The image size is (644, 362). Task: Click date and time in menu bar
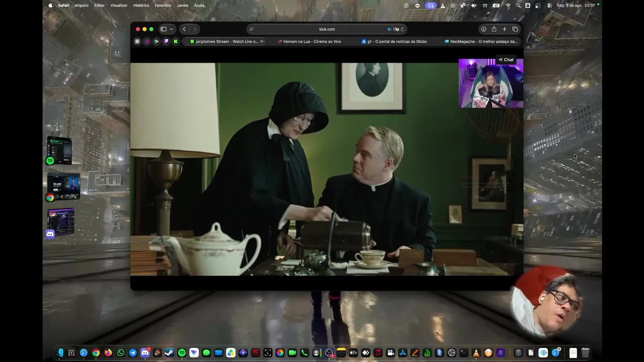pyautogui.click(x=576, y=6)
